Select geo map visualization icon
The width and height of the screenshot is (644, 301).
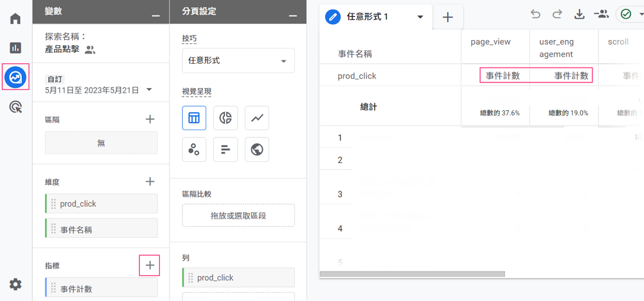(257, 150)
